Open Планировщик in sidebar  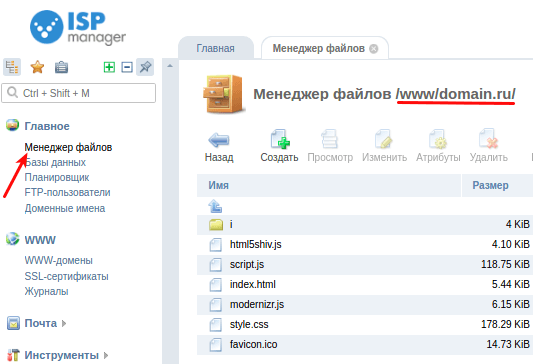57,177
